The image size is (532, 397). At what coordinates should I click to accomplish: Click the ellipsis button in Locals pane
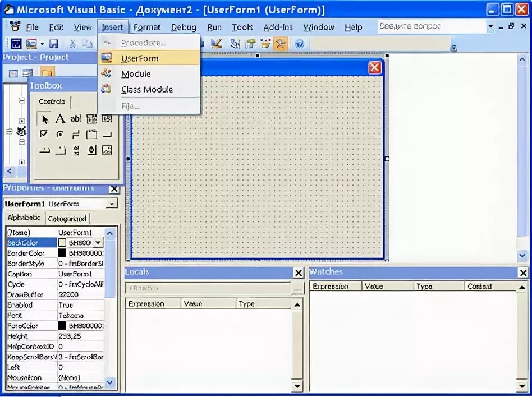297,289
